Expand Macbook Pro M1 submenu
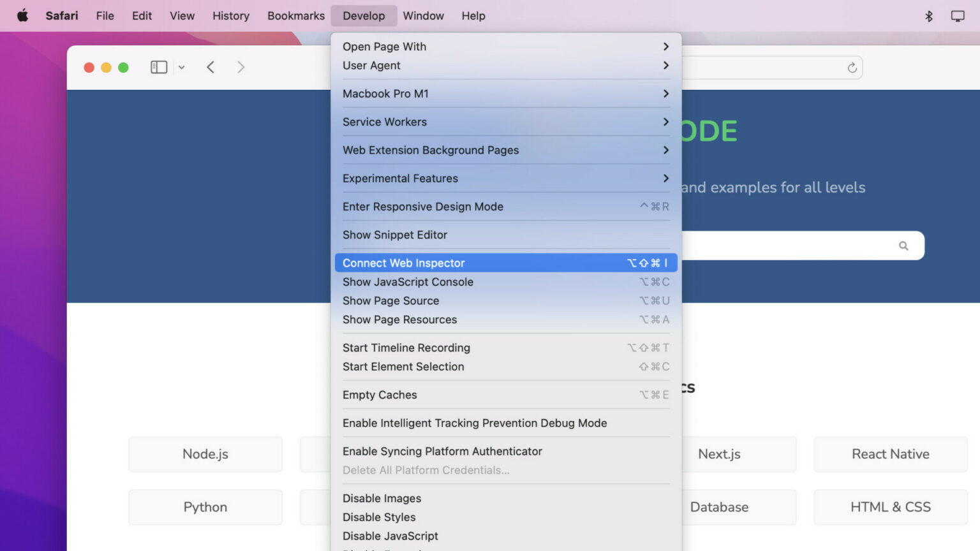The image size is (980, 551). (506, 94)
